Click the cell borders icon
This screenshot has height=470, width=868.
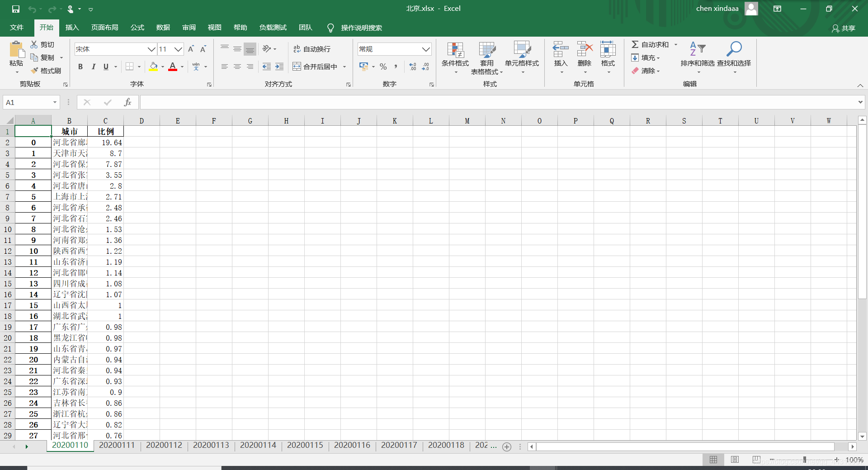click(130, 66)
